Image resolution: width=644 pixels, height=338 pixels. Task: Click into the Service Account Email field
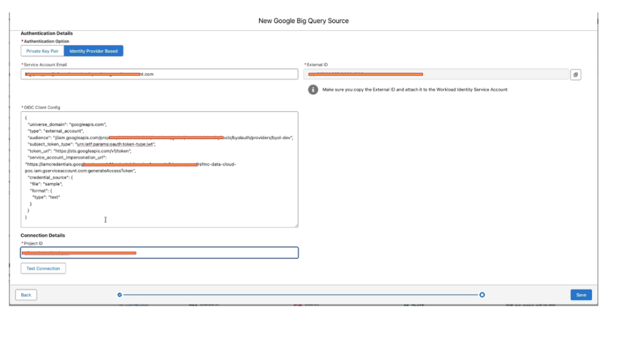coord(159,74)
